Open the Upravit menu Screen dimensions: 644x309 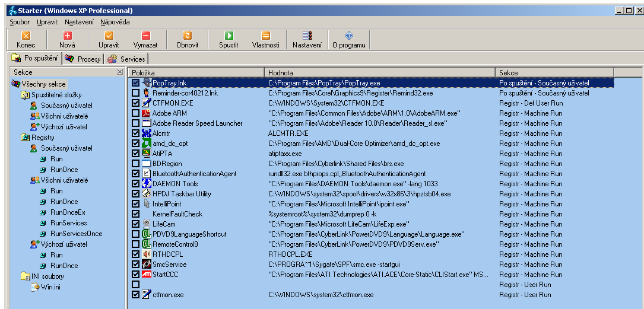[47, 22]
